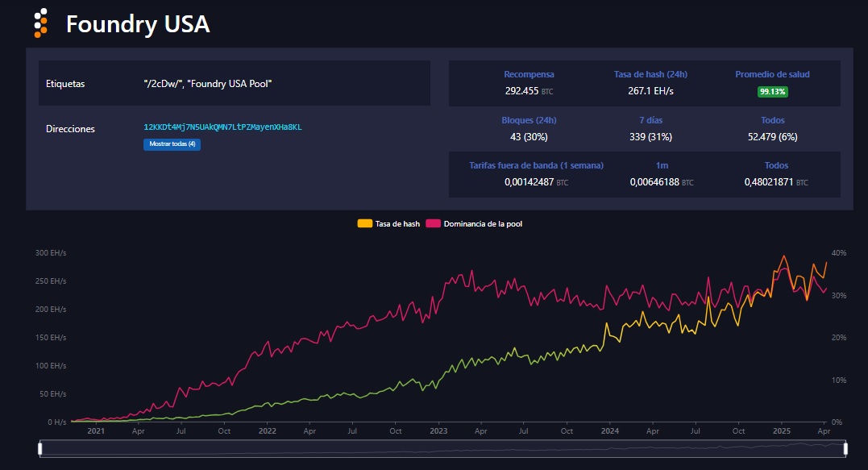Viewport: 868px width, 470px height.
Task: Open the 12KKDt4Mj7N5 address link
Action: (222, 127)
